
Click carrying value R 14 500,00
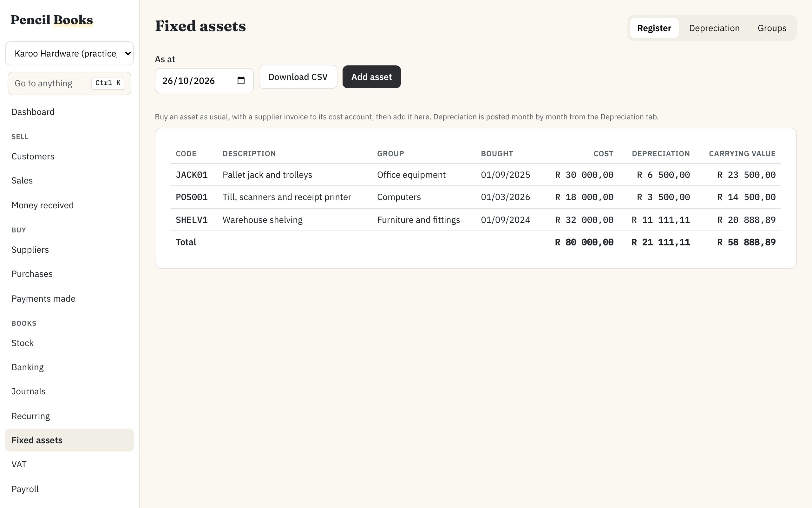click(746, 197)
